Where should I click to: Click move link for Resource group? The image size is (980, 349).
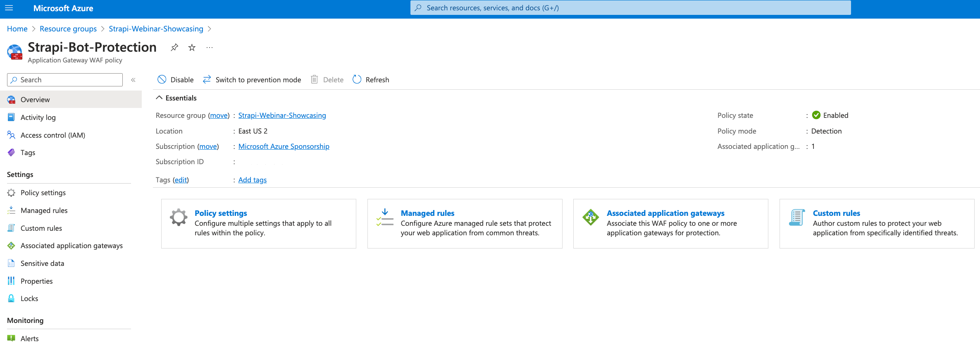219,115
